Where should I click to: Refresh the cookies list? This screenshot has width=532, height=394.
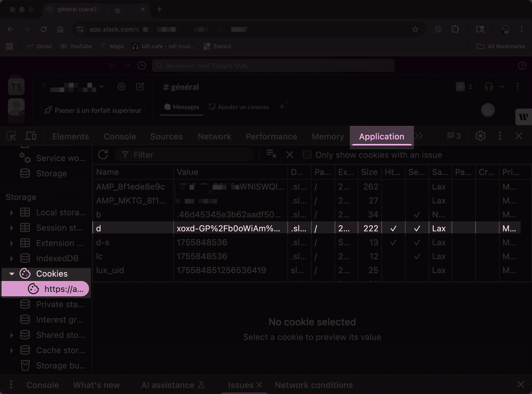[103, 155]
